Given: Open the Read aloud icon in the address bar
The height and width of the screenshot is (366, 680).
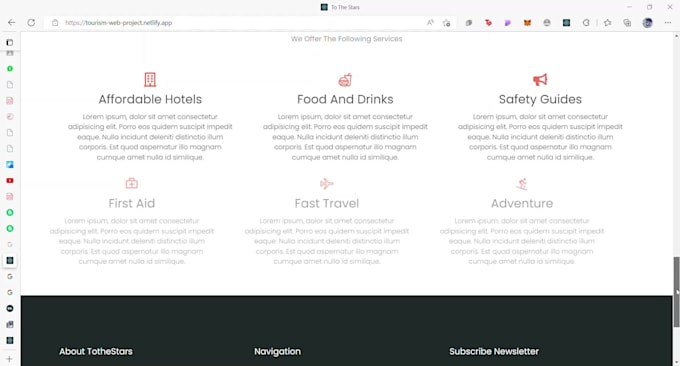Looking at the screenshot, I should [x=430, y=23].
